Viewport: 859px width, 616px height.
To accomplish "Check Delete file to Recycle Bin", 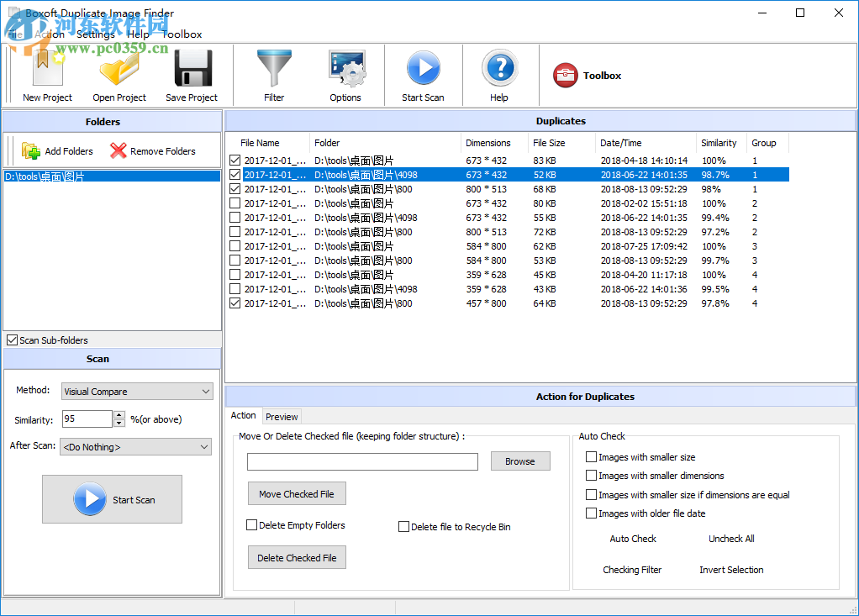I will pyautogui.click(x=403, y=526).
